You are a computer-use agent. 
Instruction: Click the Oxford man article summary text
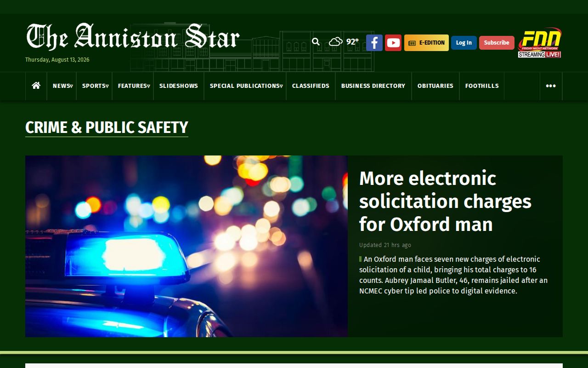tap(453, 275)
